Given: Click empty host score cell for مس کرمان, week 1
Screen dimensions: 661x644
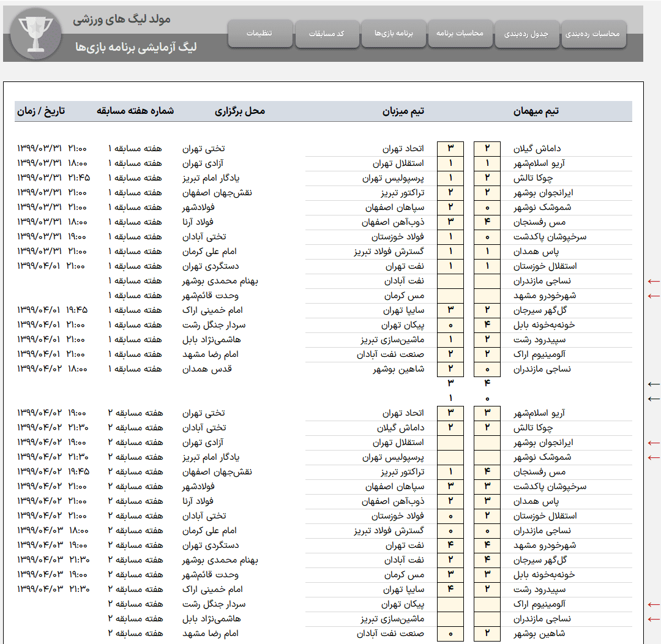Looking at the screenshot, I should click(x=450, y=296).
